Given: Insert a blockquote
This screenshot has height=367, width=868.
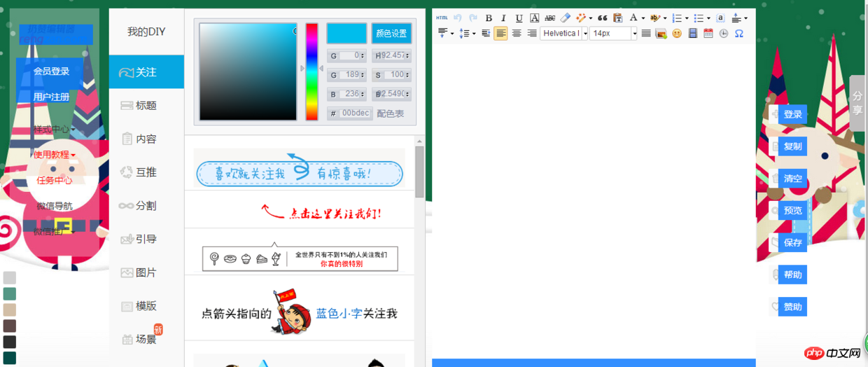Looking at the screenshot, I should (x=602, y=18).
